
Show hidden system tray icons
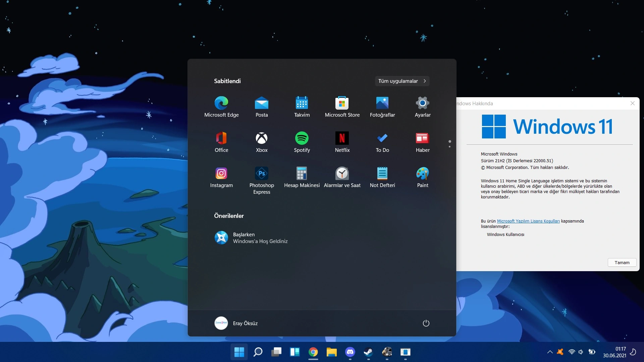(x=550, y=352)
